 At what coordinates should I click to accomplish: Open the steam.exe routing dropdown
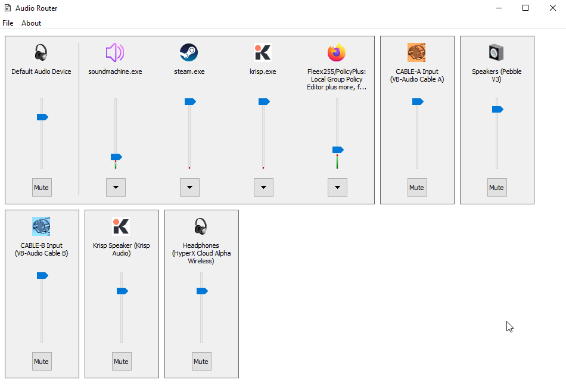pyautogui.click(x=190, y=187)
